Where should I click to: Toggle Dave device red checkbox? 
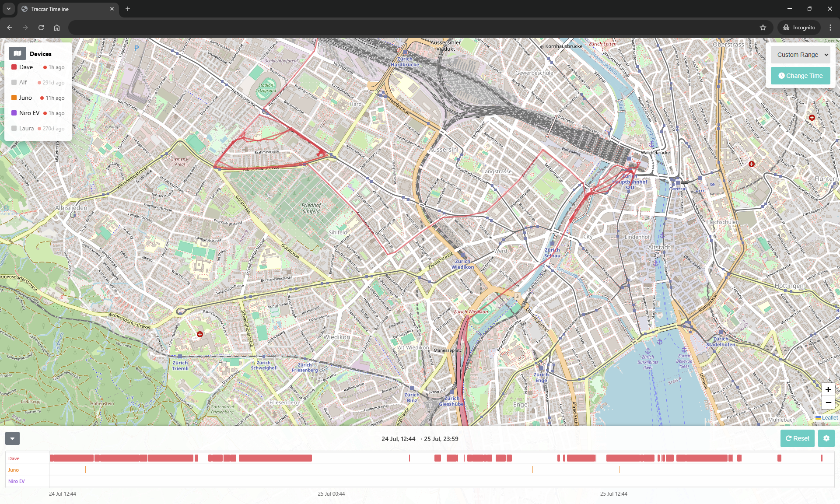[14, 67]
